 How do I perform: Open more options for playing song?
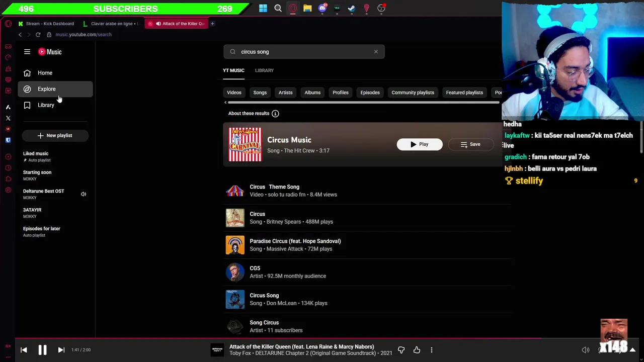pyautogui.click(x=431, y=350)
